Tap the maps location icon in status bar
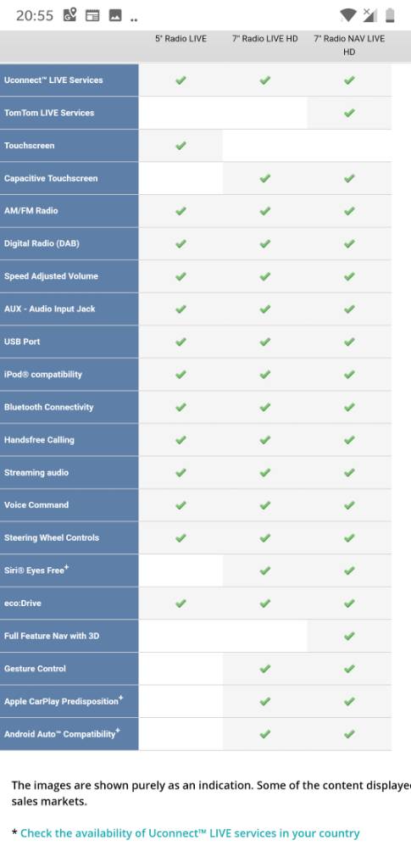411x868 pixels. pyautogui.click(x=70, y=15)
